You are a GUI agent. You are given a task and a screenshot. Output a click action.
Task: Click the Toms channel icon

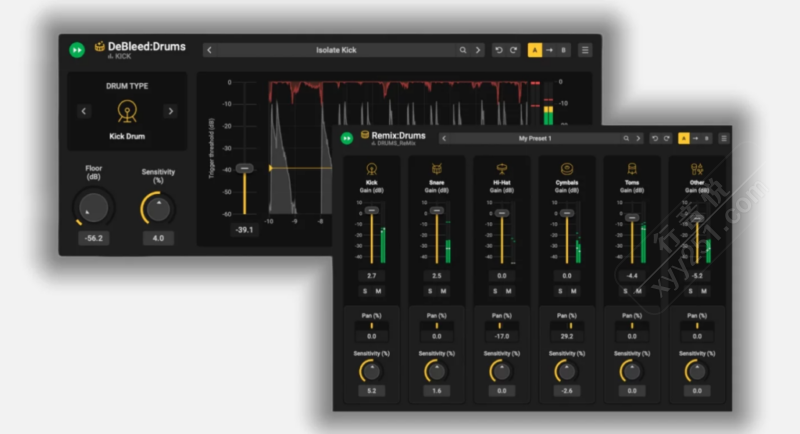tap(632, 169)
